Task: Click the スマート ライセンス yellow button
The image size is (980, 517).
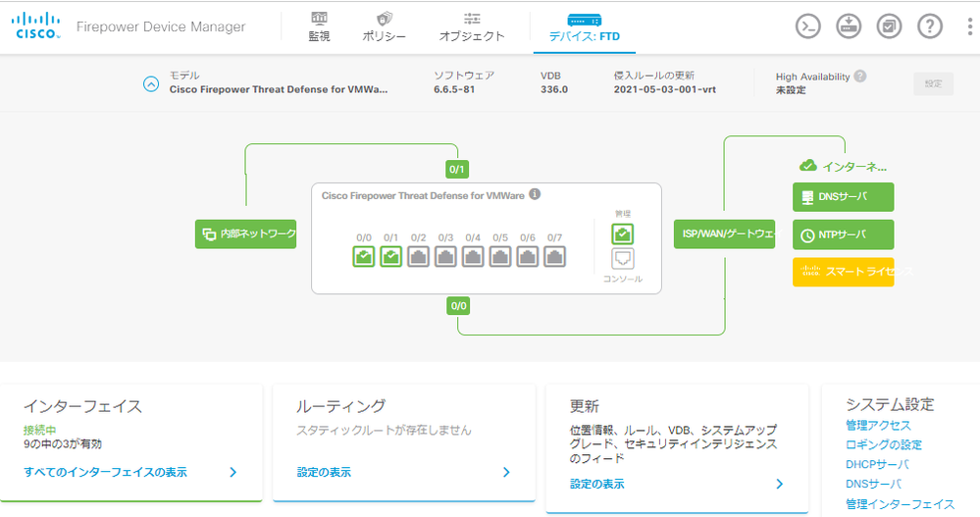Action: click(x=843, y=272)
